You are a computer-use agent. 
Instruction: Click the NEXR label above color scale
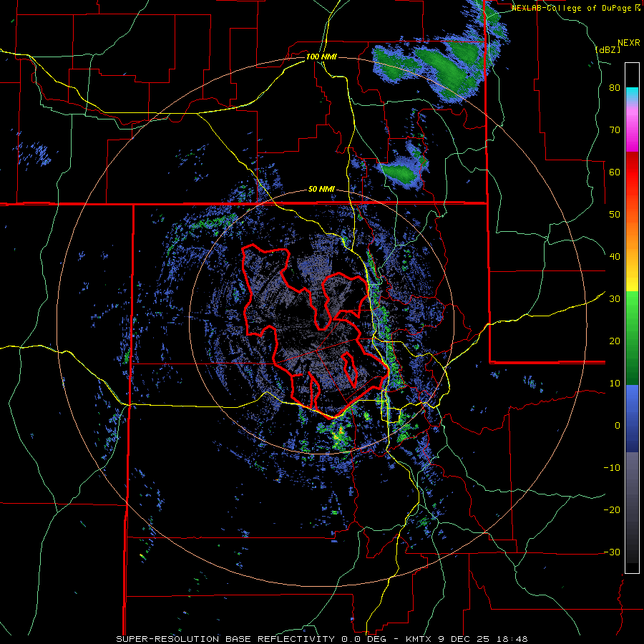point(628,43)
